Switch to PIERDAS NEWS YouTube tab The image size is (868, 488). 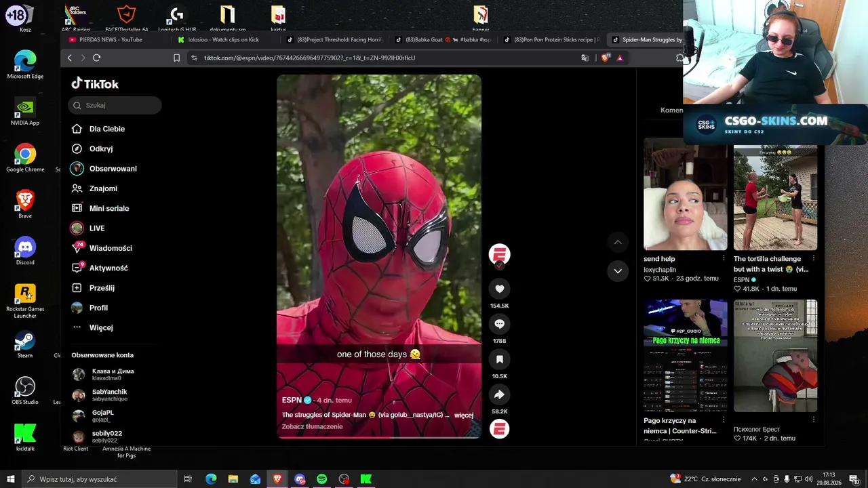[x=112, y=39]
